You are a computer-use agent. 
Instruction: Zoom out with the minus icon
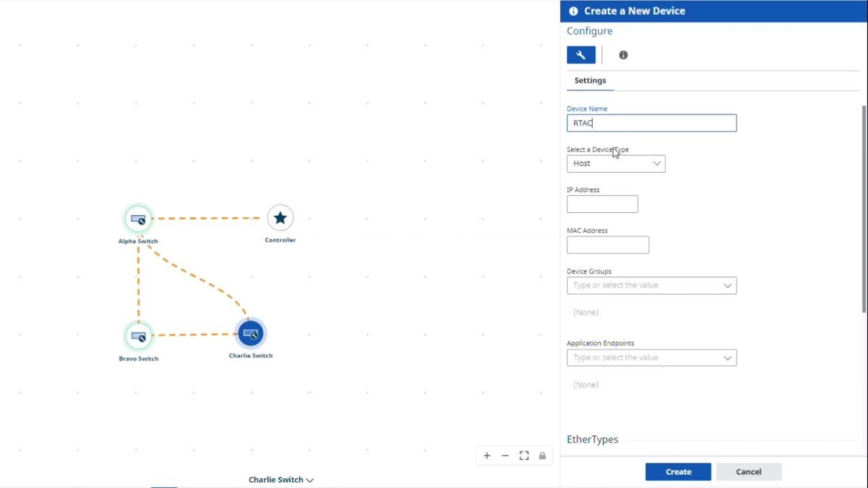coord(505,456)
